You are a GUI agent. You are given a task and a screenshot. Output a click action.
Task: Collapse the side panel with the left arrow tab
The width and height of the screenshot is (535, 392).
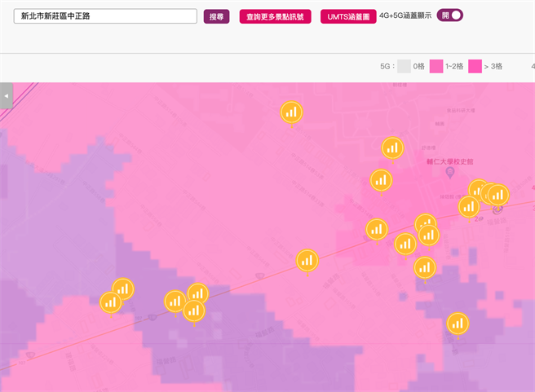pos(6,95)
